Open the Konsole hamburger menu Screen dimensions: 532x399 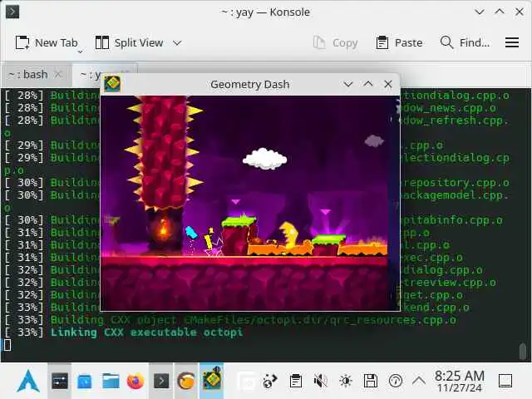pos(512,42)
